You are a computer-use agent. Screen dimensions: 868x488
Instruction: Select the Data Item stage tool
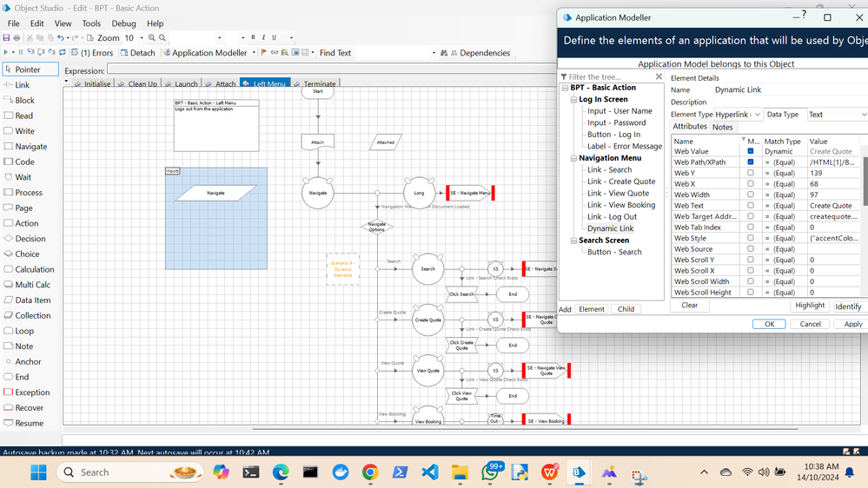click(x=32, y=300)
